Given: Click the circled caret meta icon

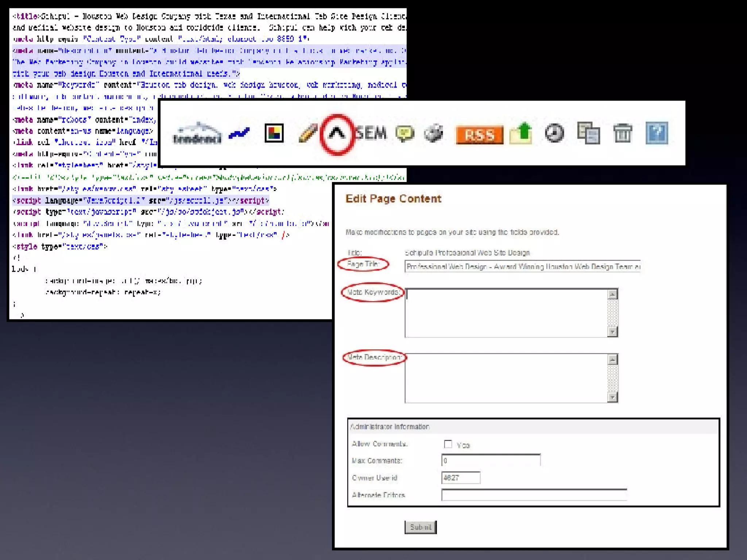Looking at the screenshot, I should click(x=337, y=134).
